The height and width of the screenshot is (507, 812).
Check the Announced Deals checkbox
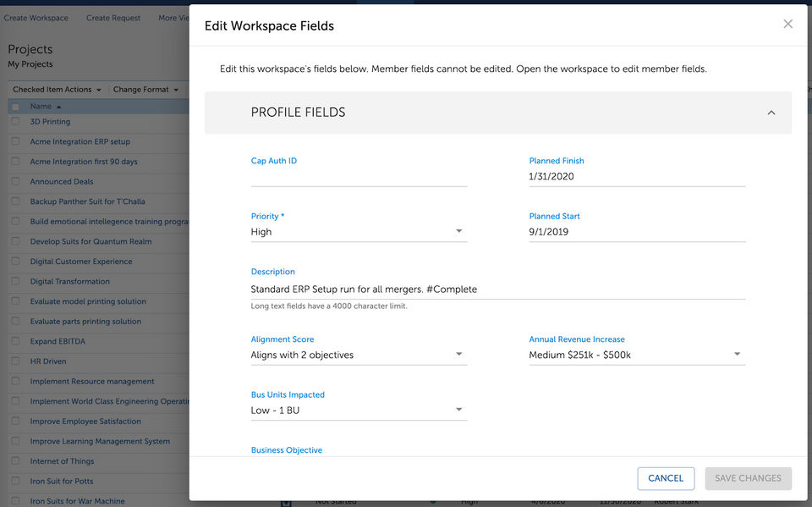pyautogui.click(x=15, y=181)
